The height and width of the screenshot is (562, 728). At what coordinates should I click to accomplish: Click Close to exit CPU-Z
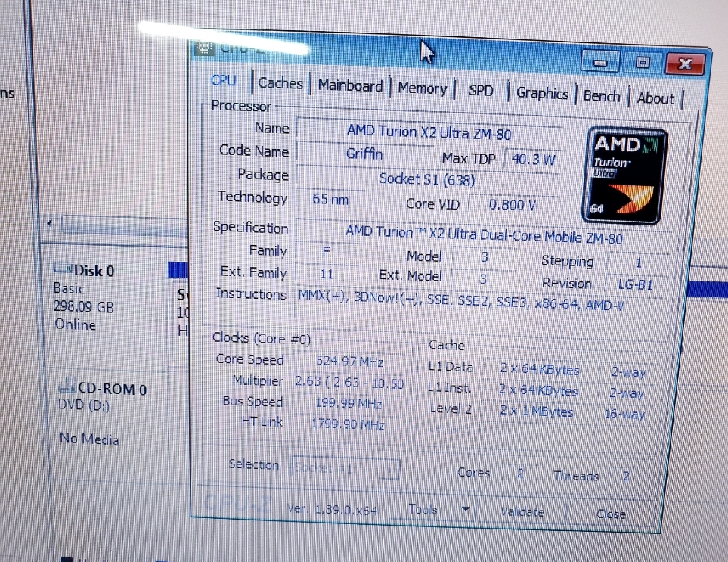tap(611, 514)
